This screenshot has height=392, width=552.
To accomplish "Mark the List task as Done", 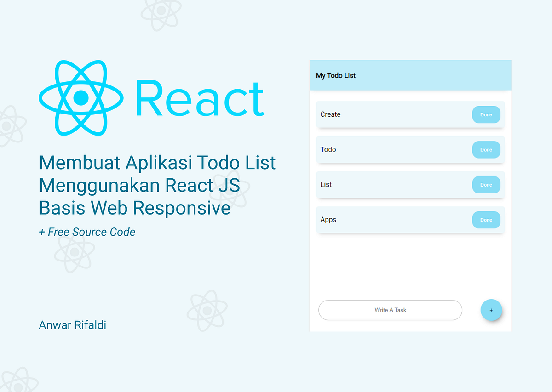I will click(486, 184).
